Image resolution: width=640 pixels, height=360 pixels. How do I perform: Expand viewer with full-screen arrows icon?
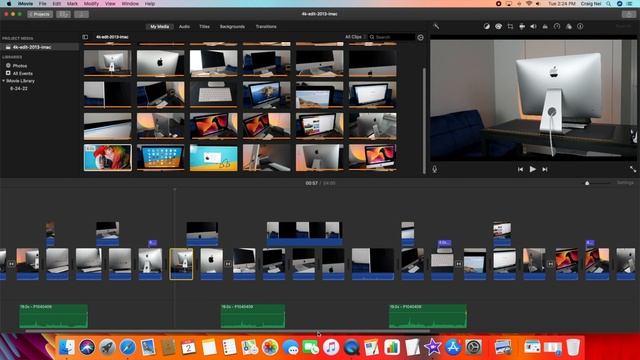(x=633, y=169)
